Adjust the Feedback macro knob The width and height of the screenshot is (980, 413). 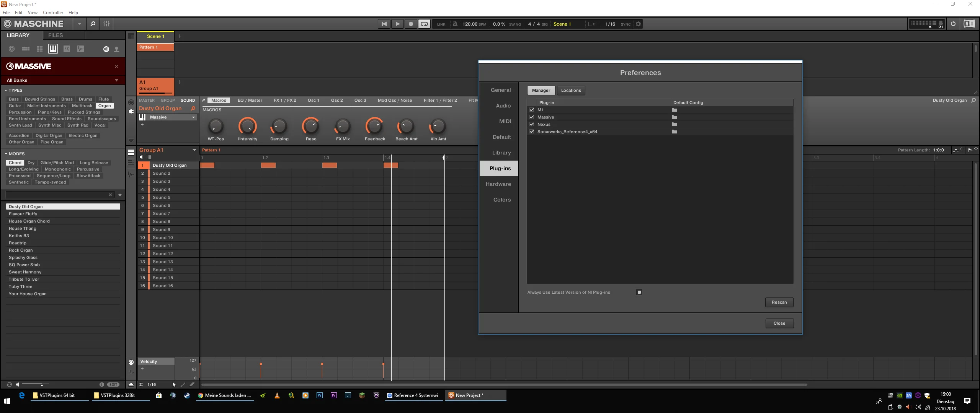[x=374, y=126]
